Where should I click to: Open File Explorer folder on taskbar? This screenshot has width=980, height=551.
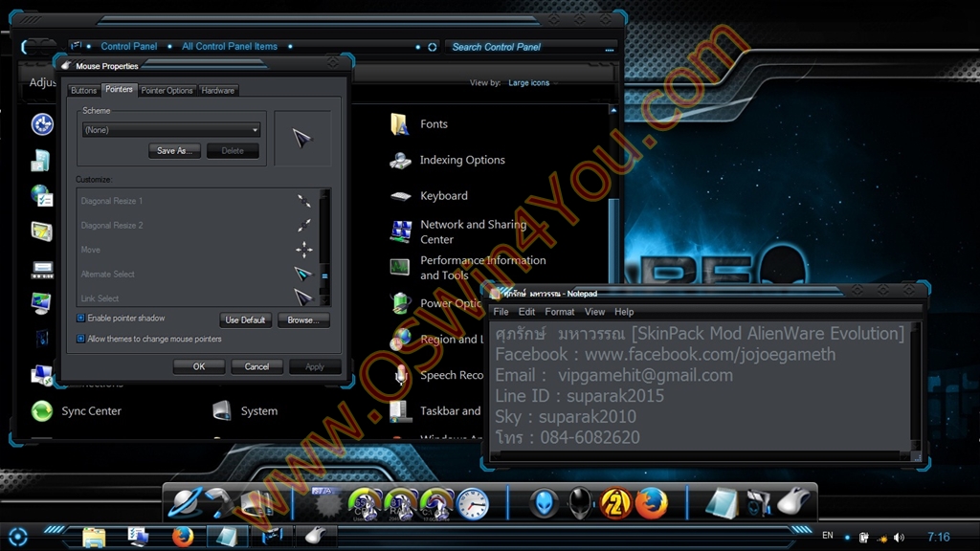pyautogui.click(x=94, y=537)
